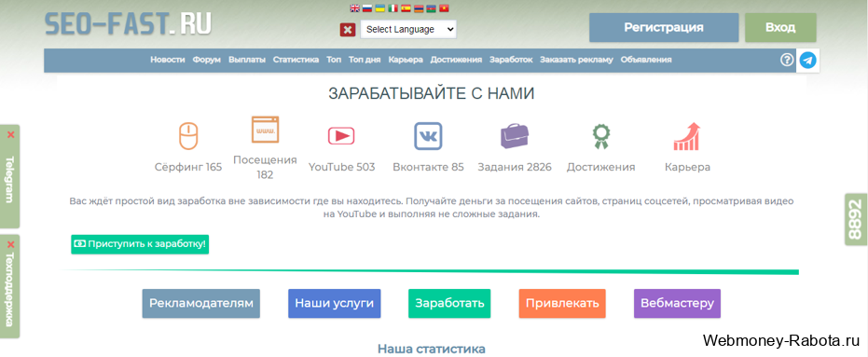Viewport: 868px width, 357px height.
Task: Click the Достижения award ribbon icon
Action: pos(600,136)
